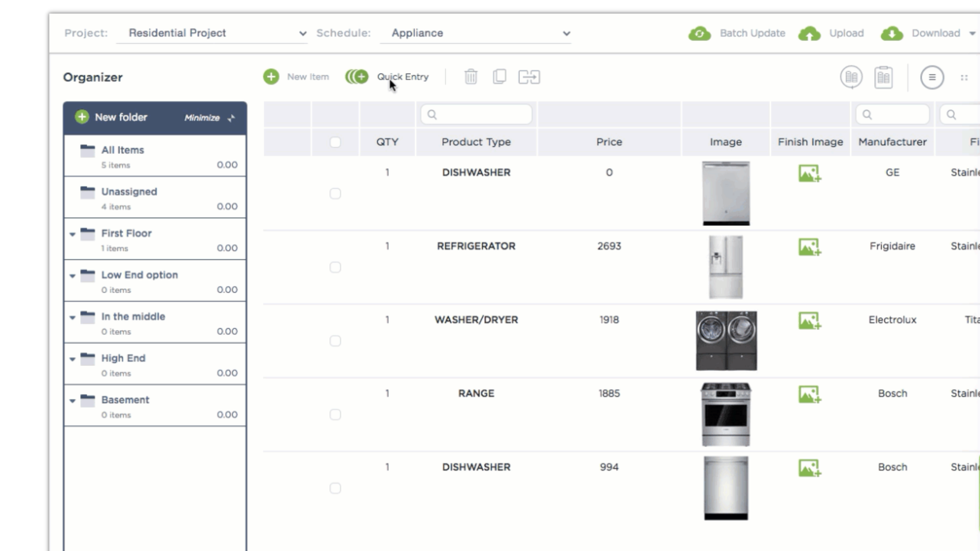
Task: Click the Finish Image column header
Action: point(810,142)
